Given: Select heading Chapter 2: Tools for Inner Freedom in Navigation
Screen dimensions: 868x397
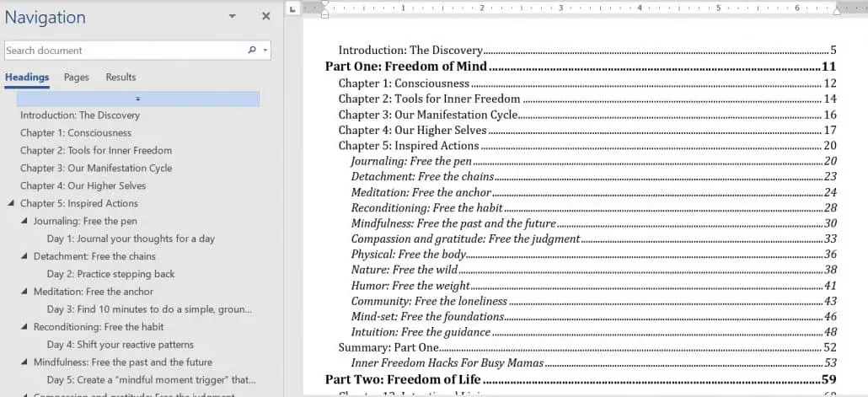Looking at the screenshot, I should 96,151.
